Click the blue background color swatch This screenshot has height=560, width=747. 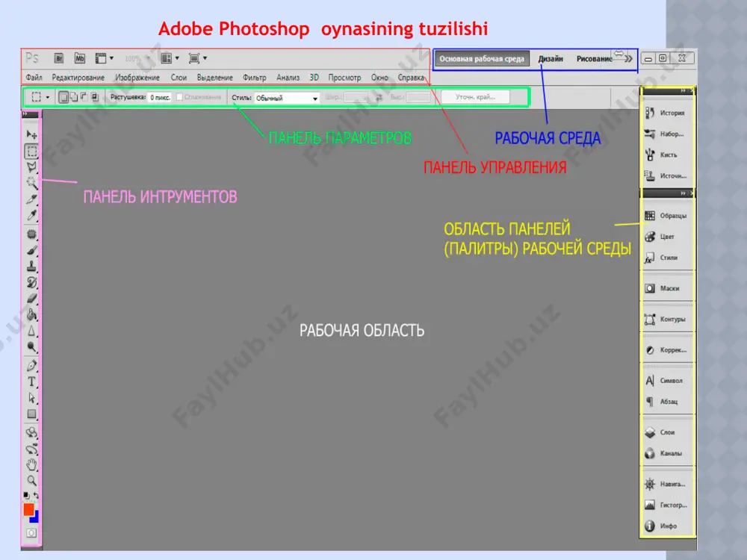pyautogui.click(x=35, y=518)
